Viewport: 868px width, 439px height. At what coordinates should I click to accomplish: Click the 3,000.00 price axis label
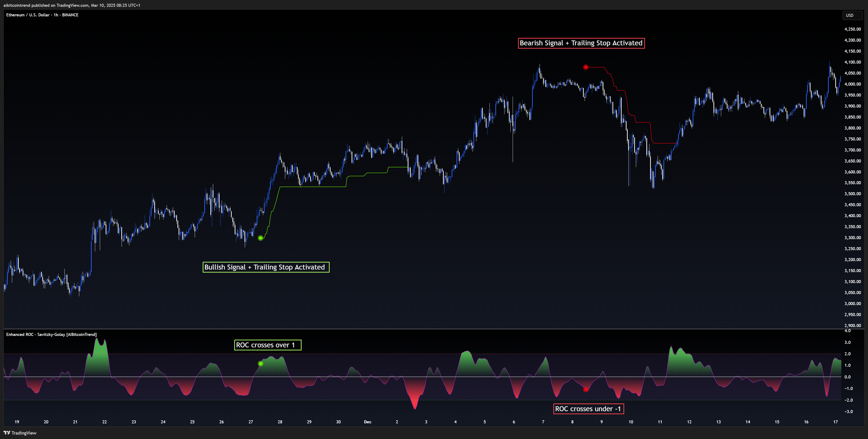coord(853,304)
